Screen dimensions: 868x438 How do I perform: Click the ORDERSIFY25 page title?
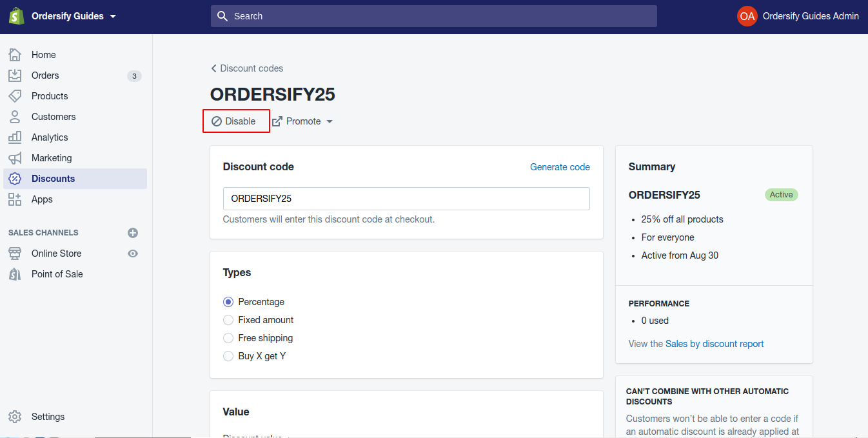273,95
